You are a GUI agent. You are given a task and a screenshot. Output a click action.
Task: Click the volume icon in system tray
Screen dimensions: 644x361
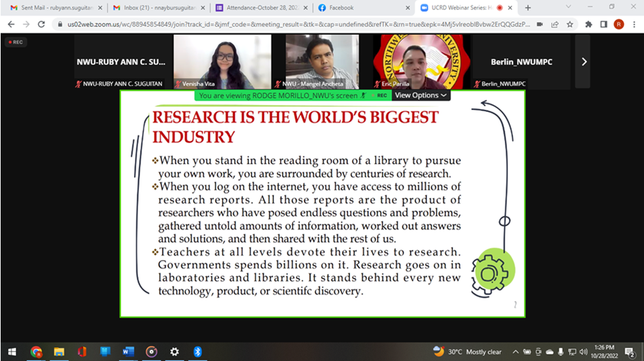[x=583, y=352]
